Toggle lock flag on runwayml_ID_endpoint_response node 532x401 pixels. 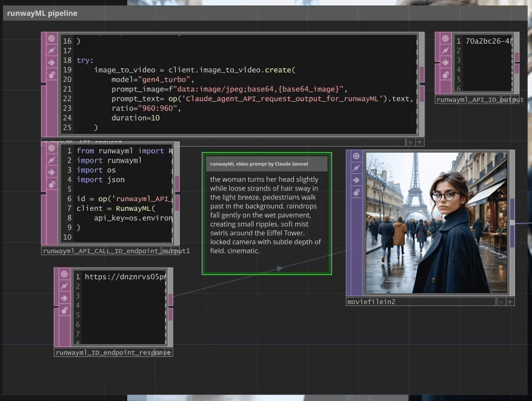click(64, 310)
